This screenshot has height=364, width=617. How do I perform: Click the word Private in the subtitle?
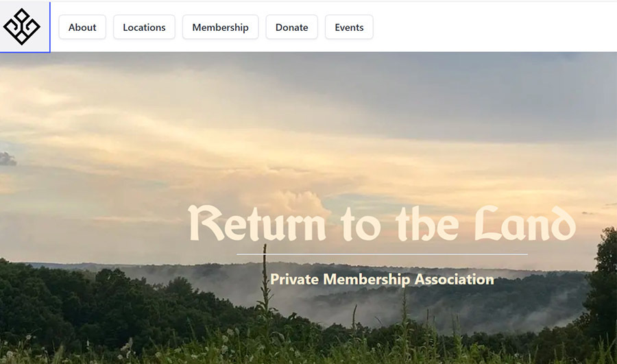pos(294,280)
